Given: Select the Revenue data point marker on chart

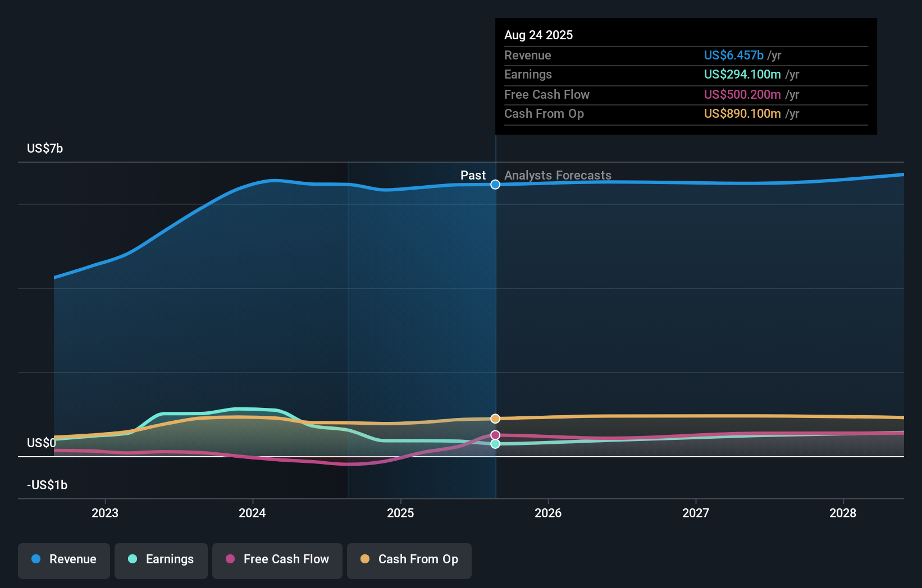Looking at the screenshot, I should click(495, 184).
